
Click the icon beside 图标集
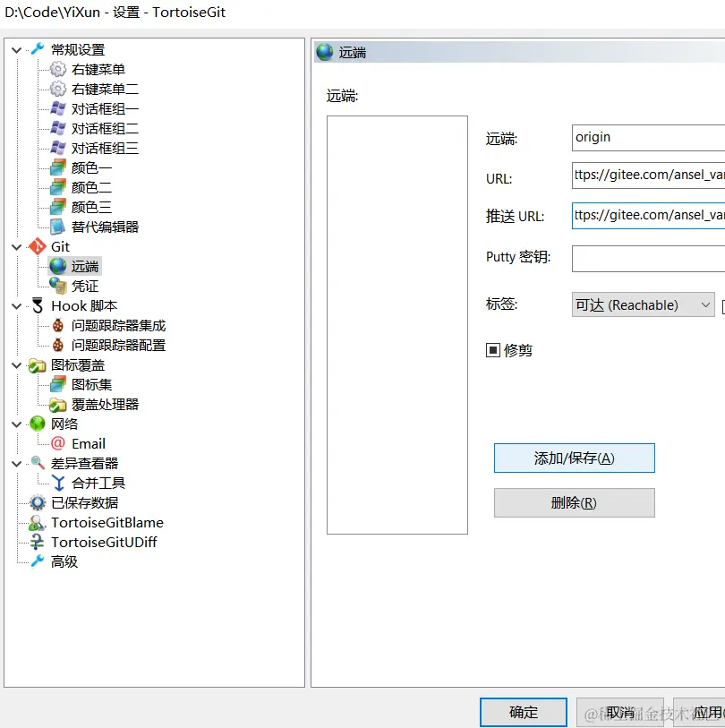(x=58, y=384)
